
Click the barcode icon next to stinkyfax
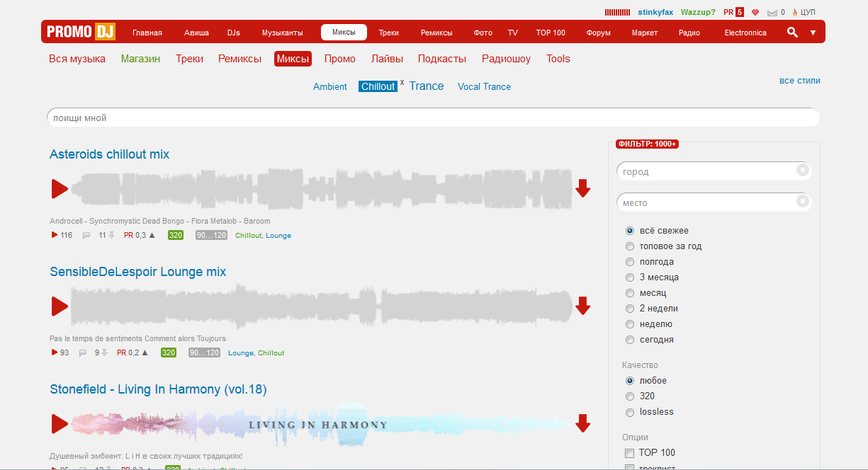(x=616, y=11)
